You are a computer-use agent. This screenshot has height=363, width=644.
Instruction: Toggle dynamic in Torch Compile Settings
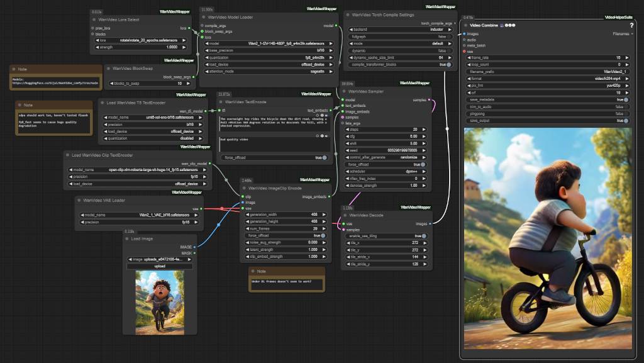point(400,50)
